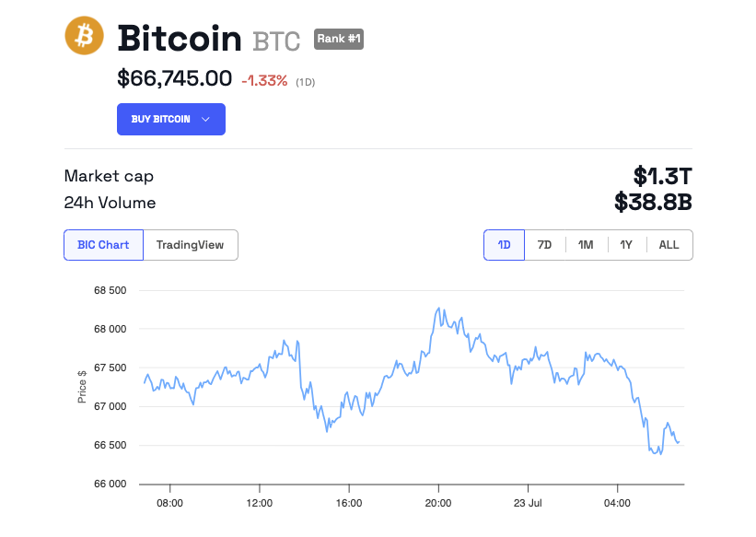Click the $38.8B 24h volume value
The image size is (756, 537).
653,202
